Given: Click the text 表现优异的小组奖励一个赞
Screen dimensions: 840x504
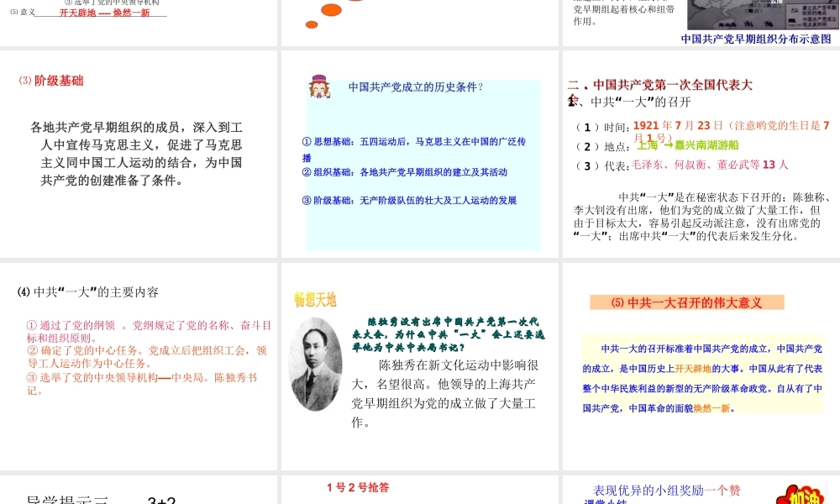Looking at the screenshot, I should 667,490.
